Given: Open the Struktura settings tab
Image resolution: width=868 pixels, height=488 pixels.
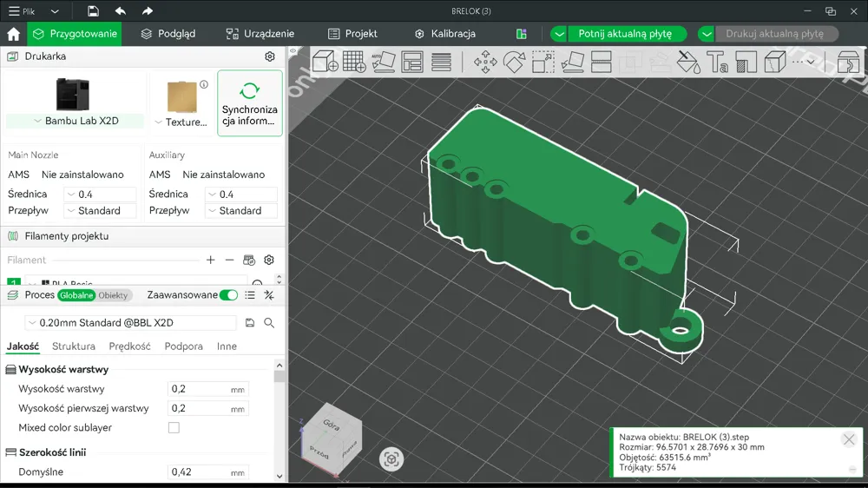Looking at the screenshot, I should tap(74, 346).
